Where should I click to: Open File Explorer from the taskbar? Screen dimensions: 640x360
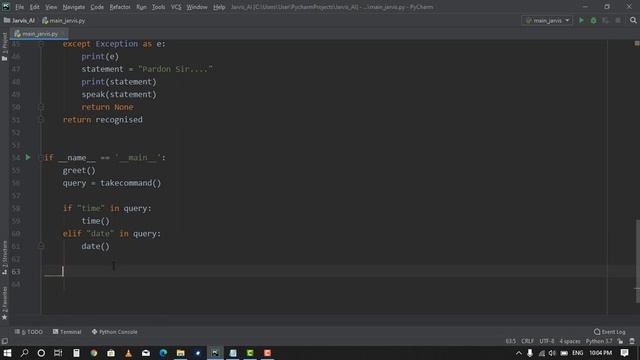coord(180,353)
